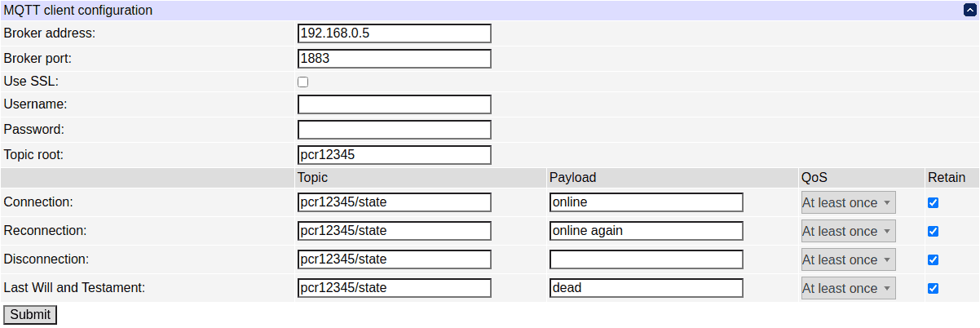This screenshot has height=328, width=980.
Task: Click the Reconnection payload field 'online again'
Action: [x=646, y=231]
